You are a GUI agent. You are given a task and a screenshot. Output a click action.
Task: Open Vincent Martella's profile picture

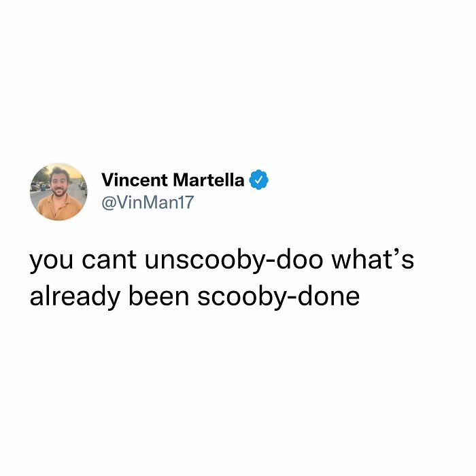pos(58,192)
